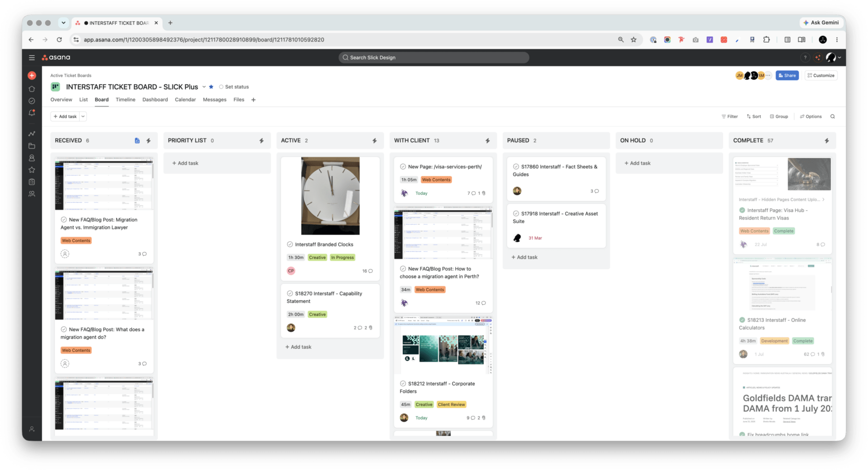Switch to the Dashboard tab
Viewport: 868px width, 470px height.
pyautogui.click(x=155, y=100)
